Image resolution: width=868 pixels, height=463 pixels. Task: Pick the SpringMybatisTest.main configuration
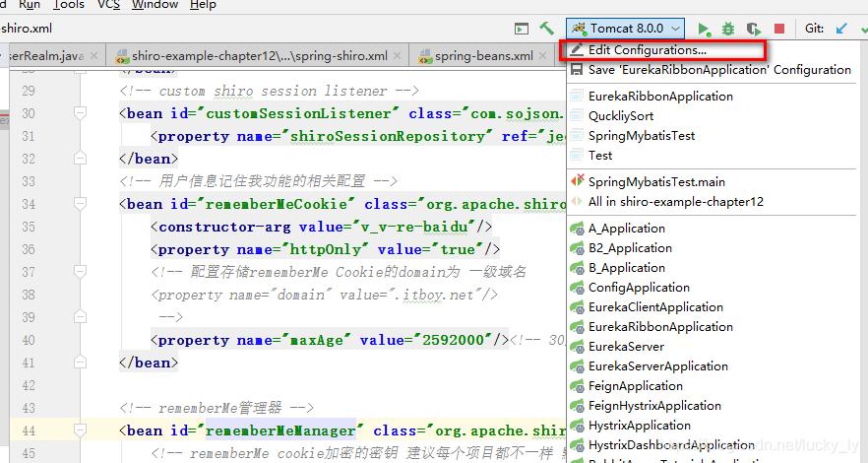[656, 182]
